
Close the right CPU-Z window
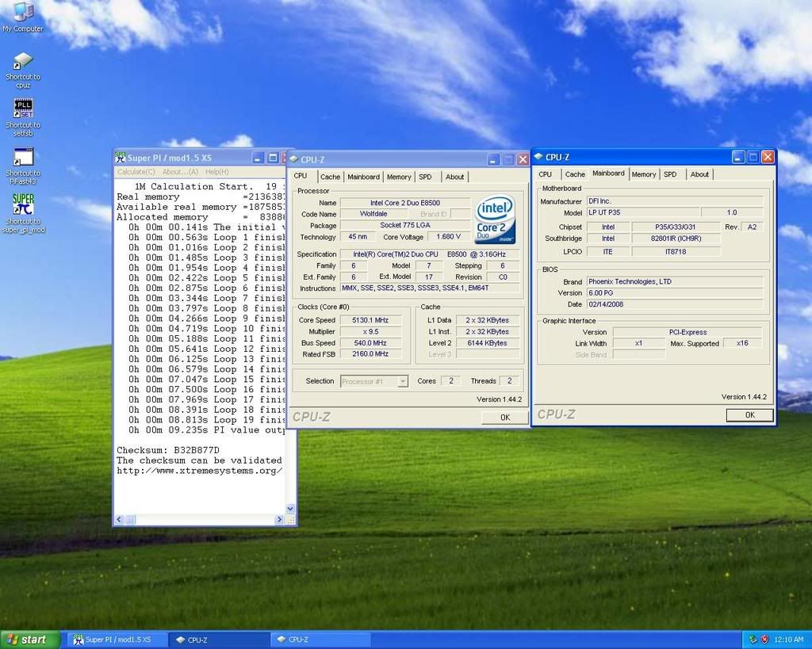point(768,157)
